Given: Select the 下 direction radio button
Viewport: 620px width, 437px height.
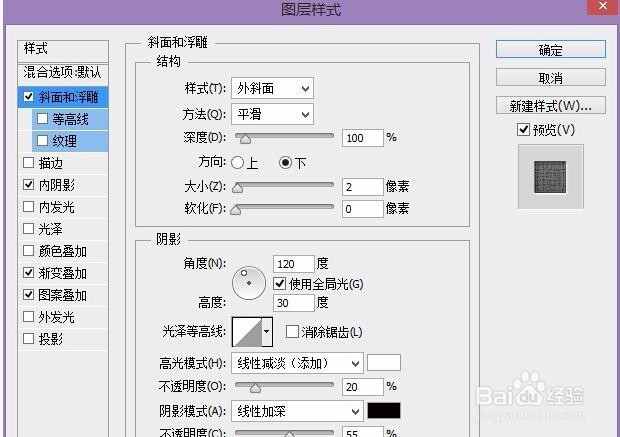Looking at the screenshot, I should tap(285, 163).
